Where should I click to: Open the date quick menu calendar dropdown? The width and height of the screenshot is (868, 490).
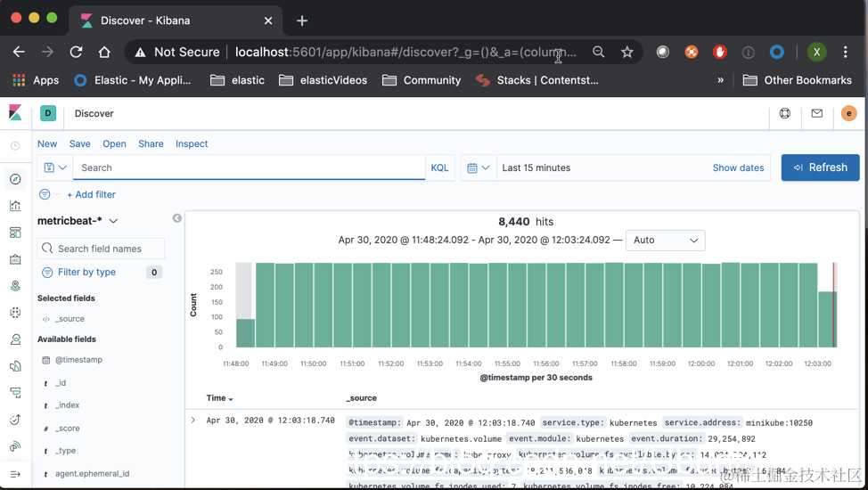tap(479, 167)
